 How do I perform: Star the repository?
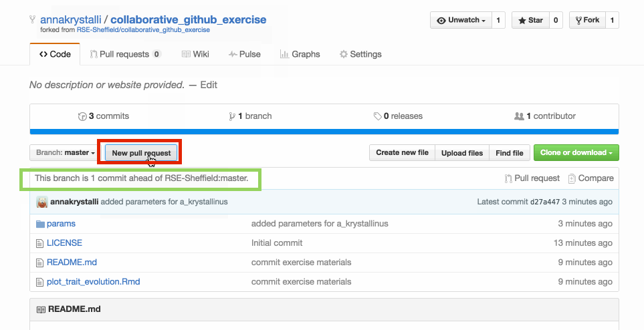point(530,20)
